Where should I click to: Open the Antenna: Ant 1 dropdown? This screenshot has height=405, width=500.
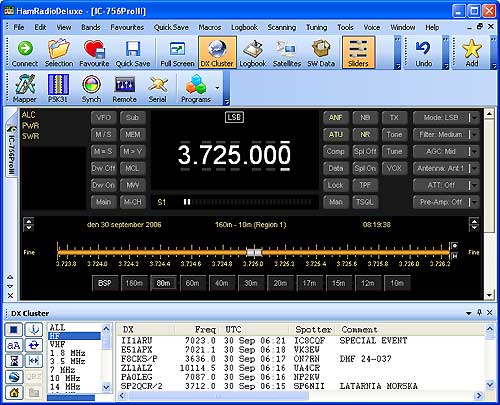click(446, 168)
